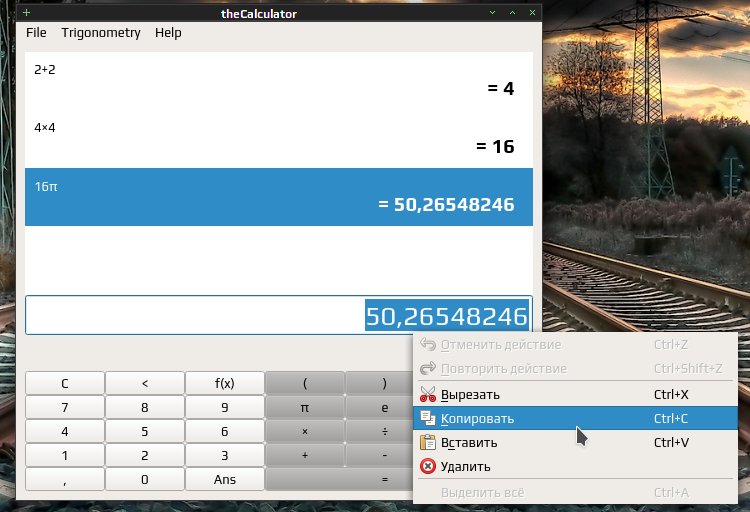
Task: Click the multiplication × button
Action: coord(305,432)
